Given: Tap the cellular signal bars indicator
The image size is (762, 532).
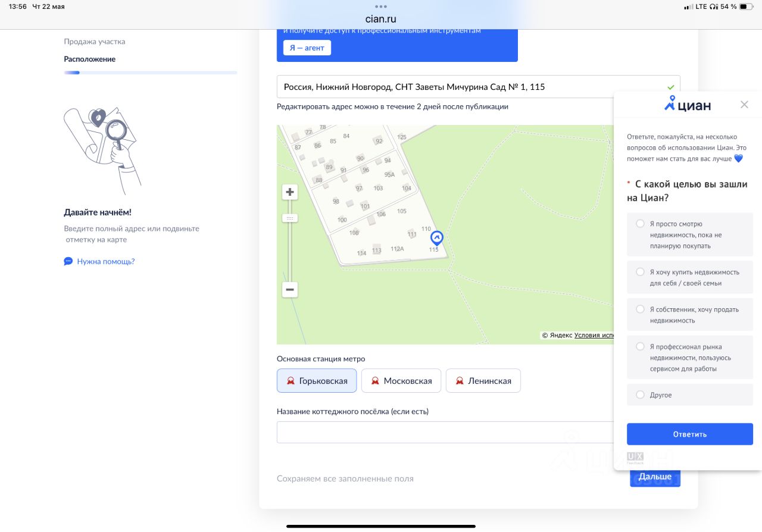Looking at the screenshot, I should [x=688, y=7].
